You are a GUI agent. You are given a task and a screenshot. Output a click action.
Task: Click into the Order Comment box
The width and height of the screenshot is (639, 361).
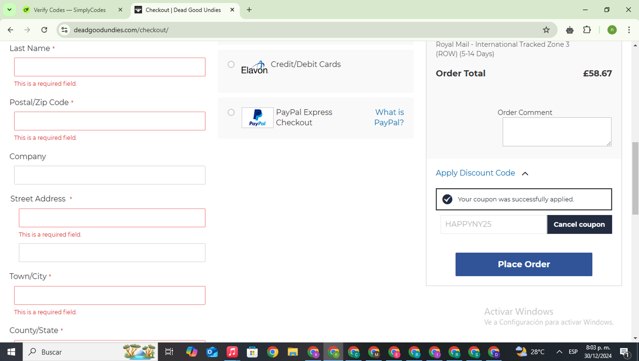pos(557,132)
